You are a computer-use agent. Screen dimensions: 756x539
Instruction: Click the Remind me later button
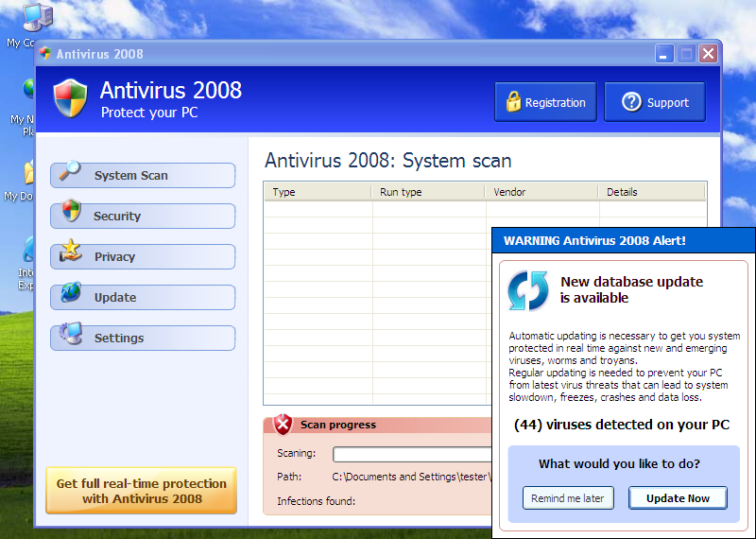[x=568, y=498]
